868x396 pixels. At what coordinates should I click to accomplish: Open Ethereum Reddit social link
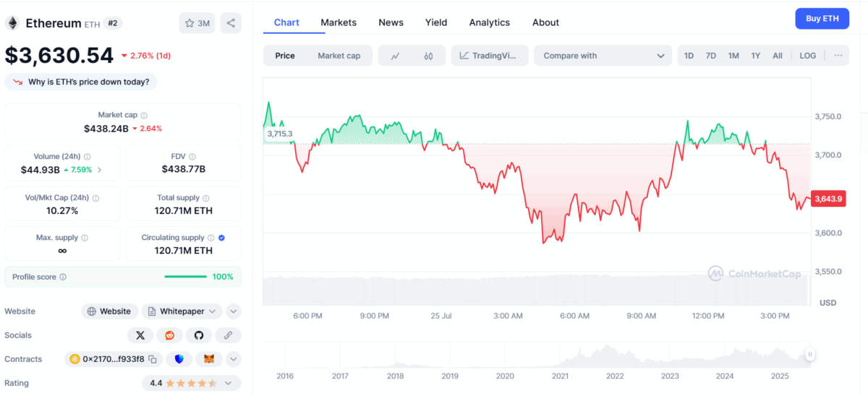click(170, 335)
